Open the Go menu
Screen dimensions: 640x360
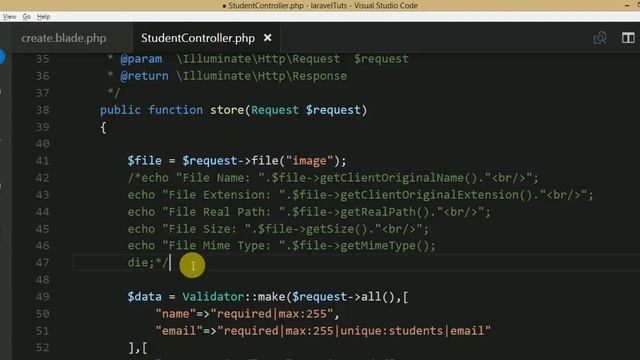point(27,17)
